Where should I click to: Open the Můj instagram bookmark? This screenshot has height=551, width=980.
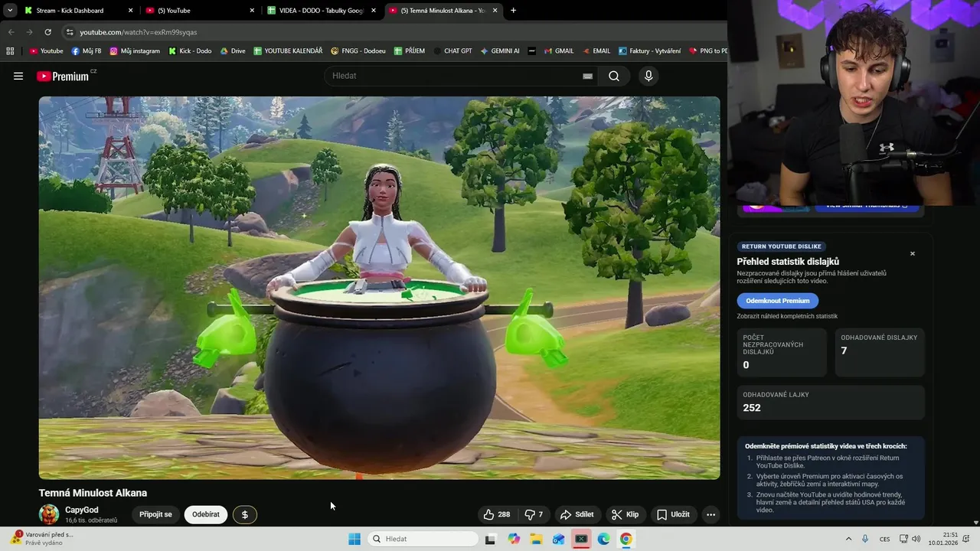pos(135,51)
